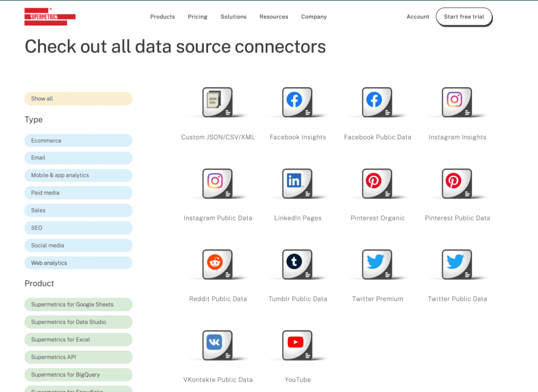Image resolution: width=538 pixels, height=392 pixels.
Task: Click the Twitter Public Data label
Action: pyautogui.click(x=458, y=299)
